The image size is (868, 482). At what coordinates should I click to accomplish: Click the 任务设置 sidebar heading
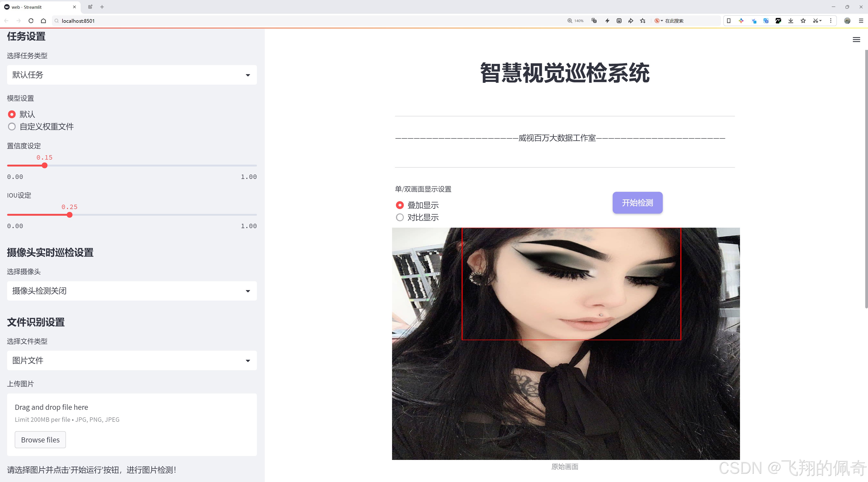coord(26,36)
